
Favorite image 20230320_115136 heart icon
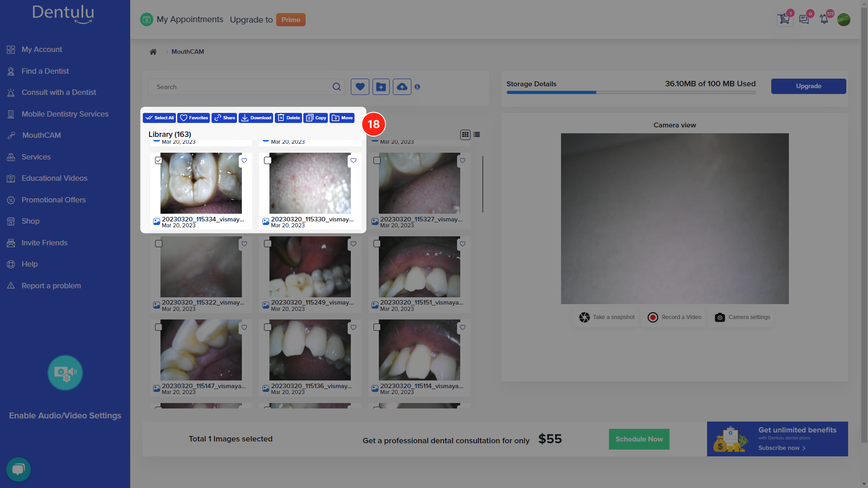(354, 328)
